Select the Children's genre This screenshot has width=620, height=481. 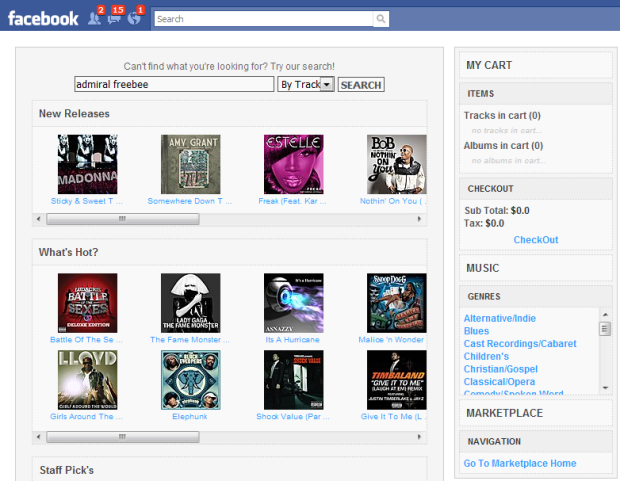pyautogui.click(x=486, y=356)
